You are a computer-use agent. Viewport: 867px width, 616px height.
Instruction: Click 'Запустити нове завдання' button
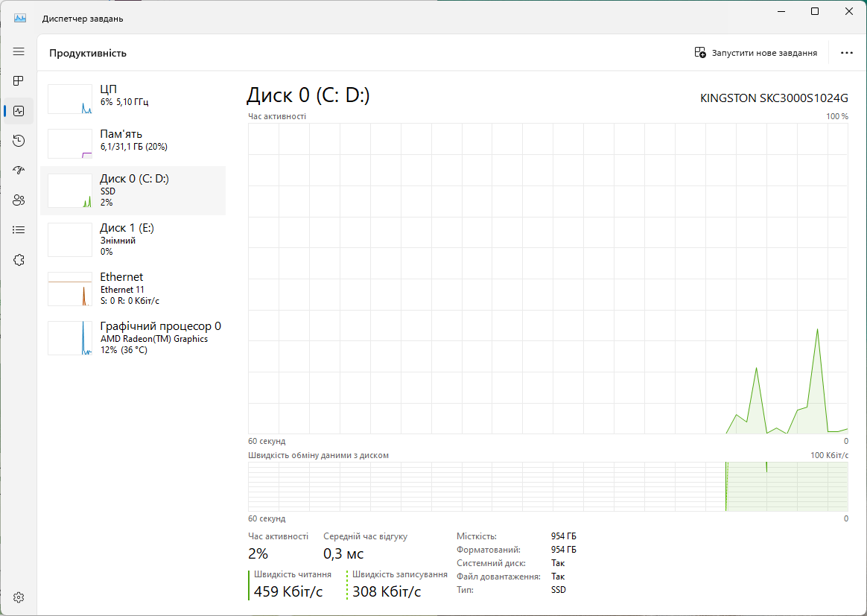(755, 53)
